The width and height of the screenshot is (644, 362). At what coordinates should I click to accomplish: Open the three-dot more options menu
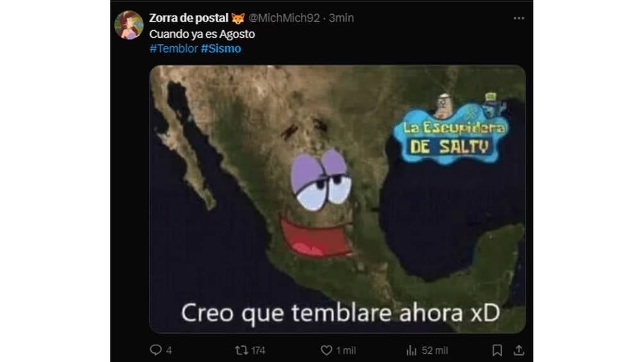pyautogui.click(x=519, y=18)
